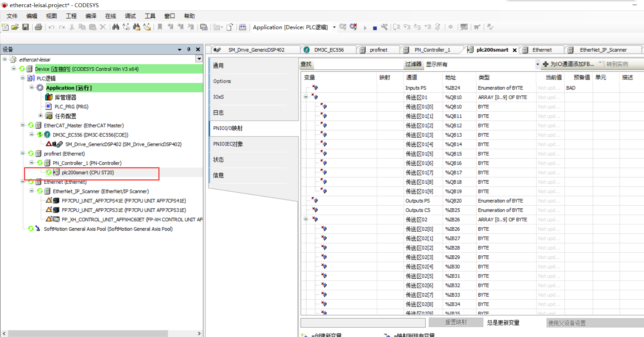This screenshot has width=644, height=337.
Task: Toggle the pin on the 设备 panel
Action: pos(189,49)
